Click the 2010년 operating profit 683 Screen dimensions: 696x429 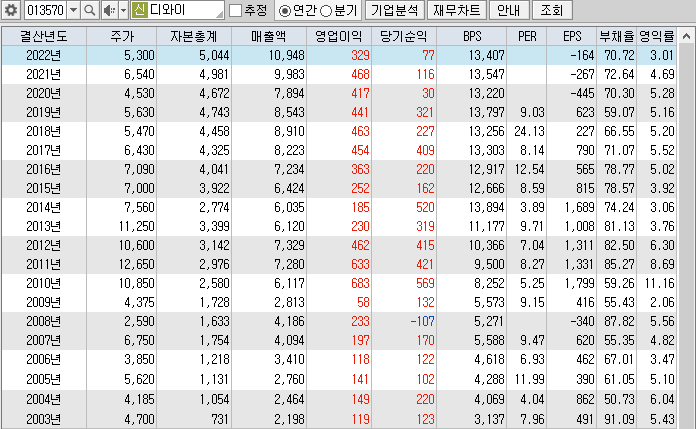(x=360, y=283)
